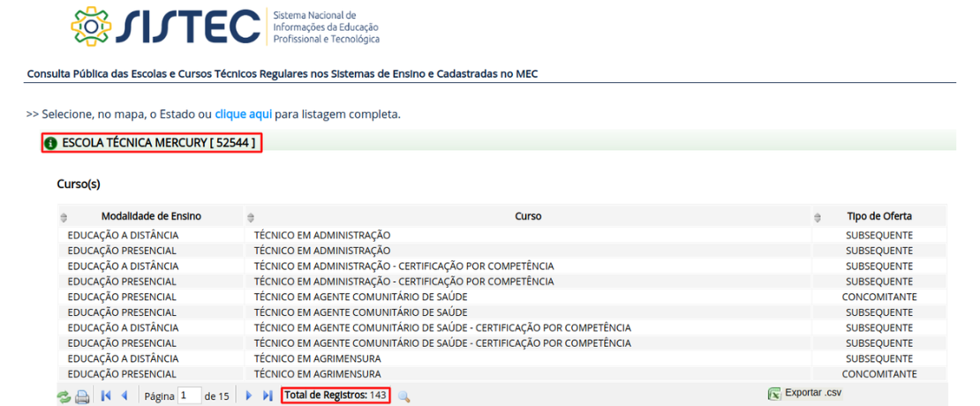Sort by Tipo de Oferta header

point(879,216)
